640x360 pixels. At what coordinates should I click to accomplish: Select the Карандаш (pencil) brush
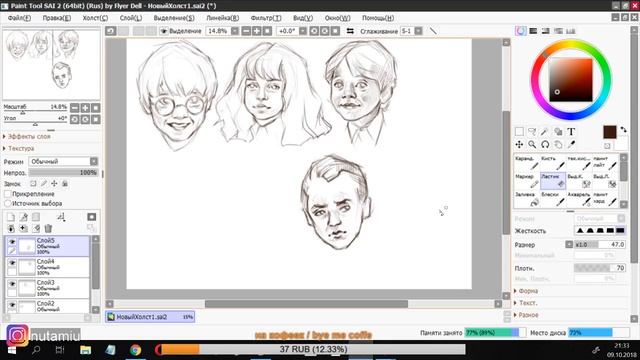(527, 162)
